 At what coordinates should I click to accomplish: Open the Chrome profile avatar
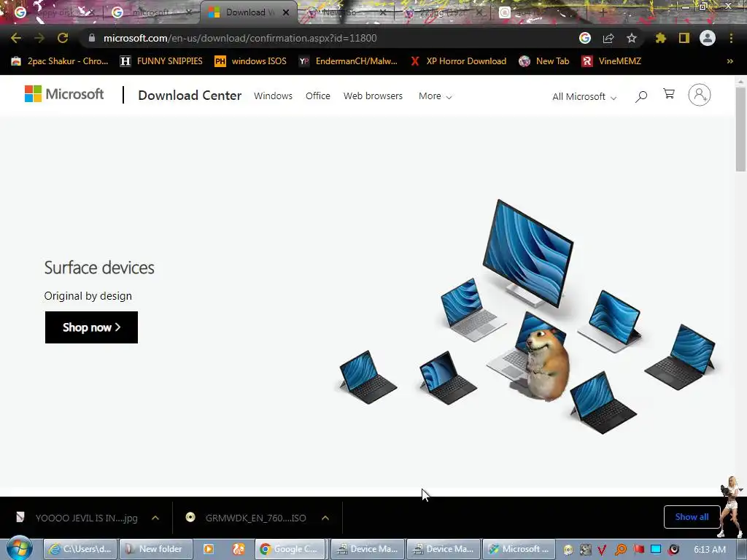point(708,38)
